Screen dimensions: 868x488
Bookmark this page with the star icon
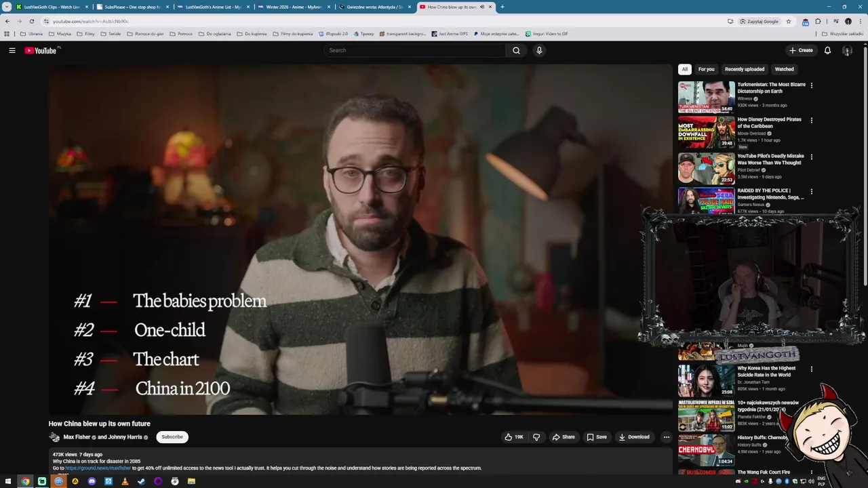pos(788,21)
